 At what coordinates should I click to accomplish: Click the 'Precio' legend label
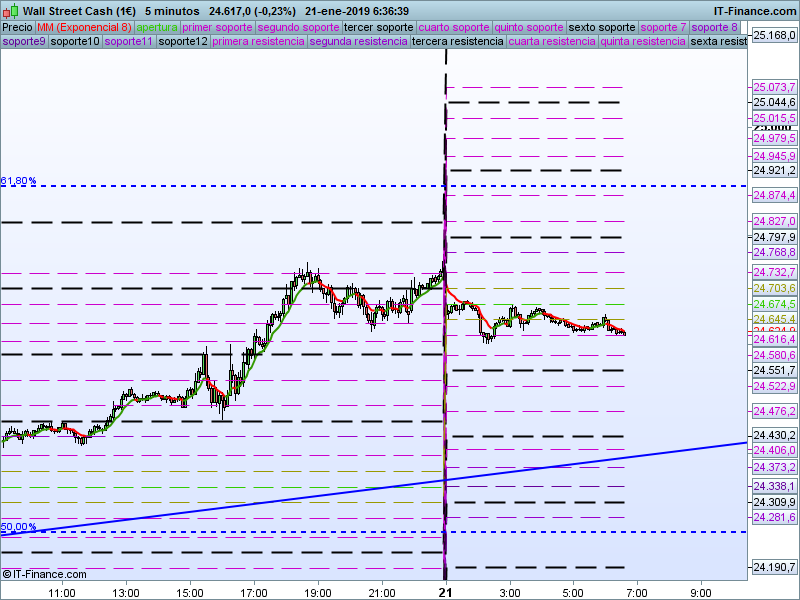(x=17, y=27)
